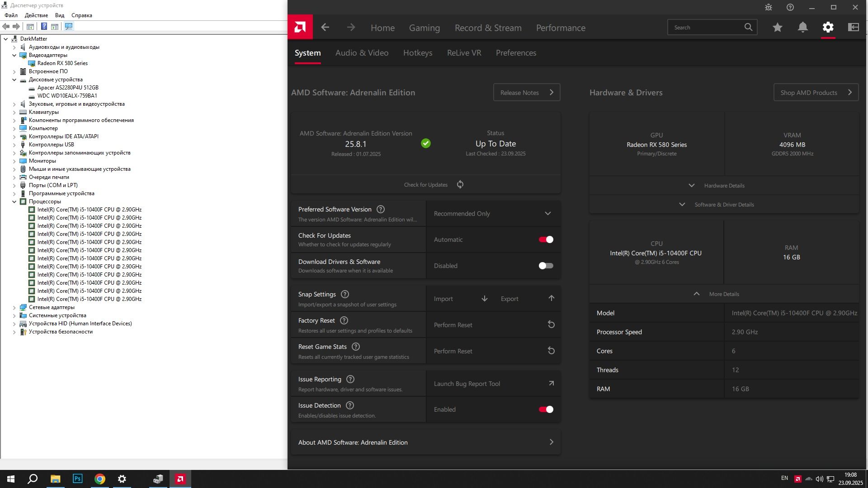
Task: Open Release Notes button
Action: point(527,92)
